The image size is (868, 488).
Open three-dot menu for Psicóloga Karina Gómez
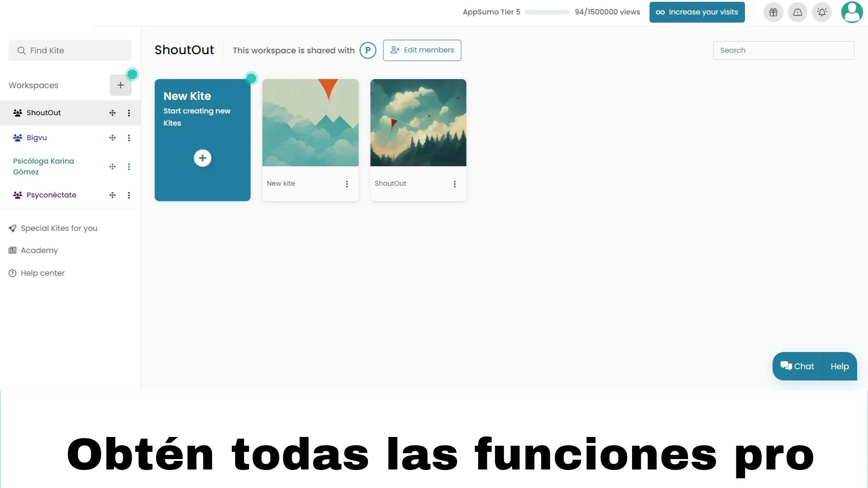tap(129, 167)
